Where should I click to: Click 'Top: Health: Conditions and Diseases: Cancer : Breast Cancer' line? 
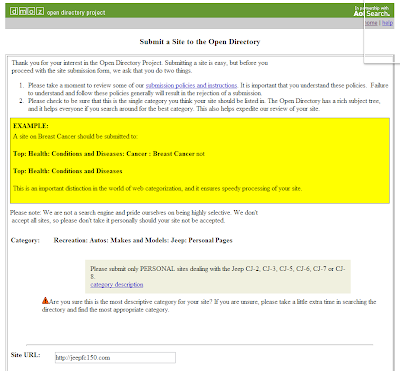[x=104, y=154]
